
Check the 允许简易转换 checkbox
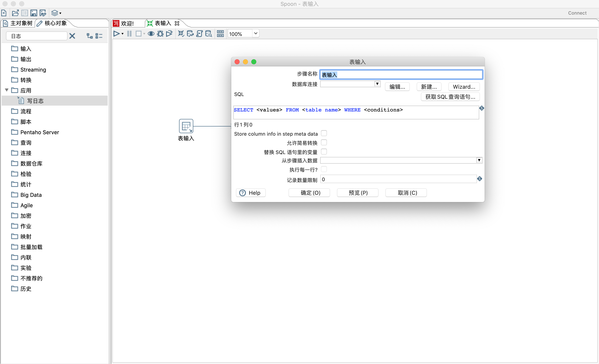click(x=324, y=143)
